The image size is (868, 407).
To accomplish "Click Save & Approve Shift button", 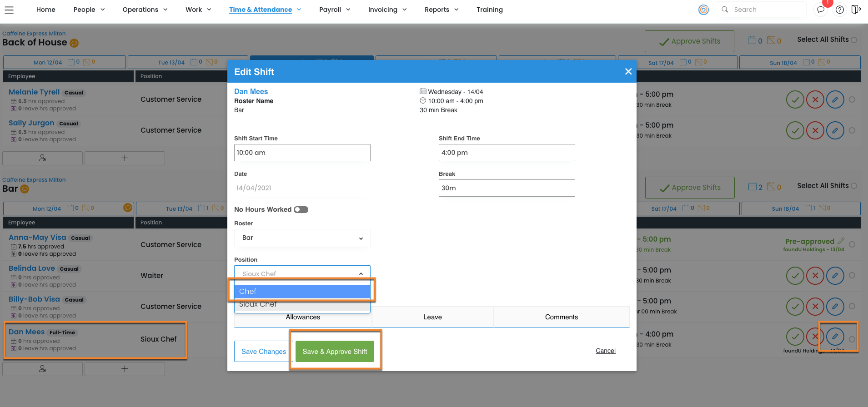I will click(x=335, y=352).
